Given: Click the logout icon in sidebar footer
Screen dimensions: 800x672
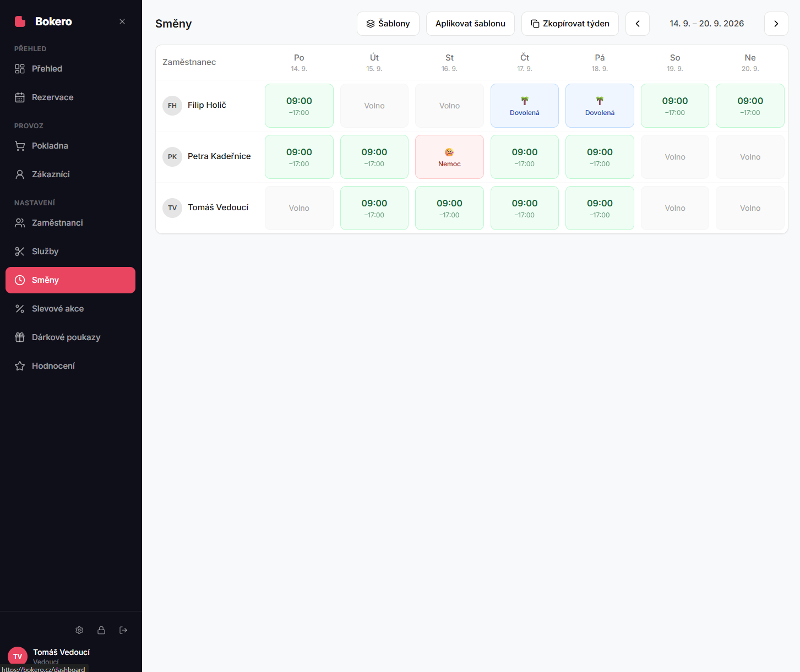Looking at the screenshot, I should [x=123, y=630].
